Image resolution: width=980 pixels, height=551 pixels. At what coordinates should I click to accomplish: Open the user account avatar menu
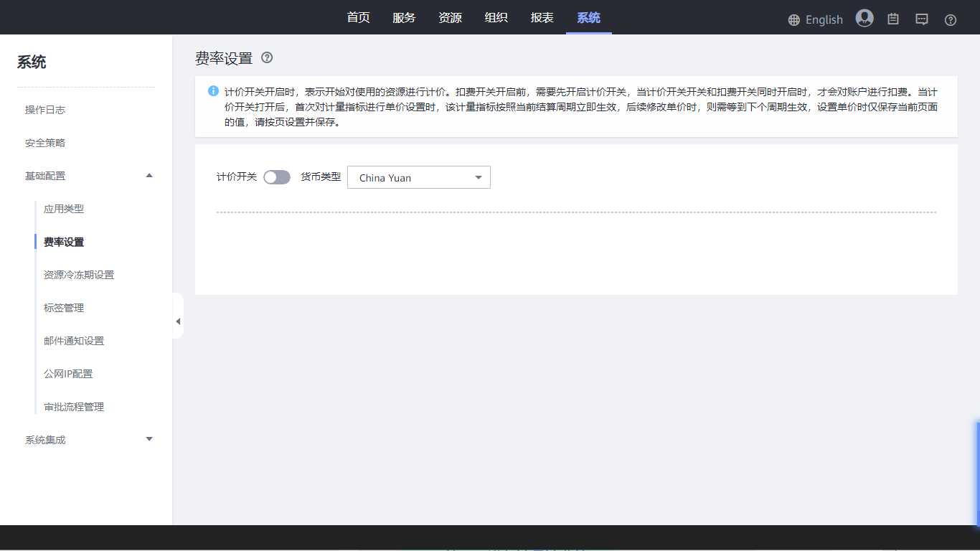864,19
